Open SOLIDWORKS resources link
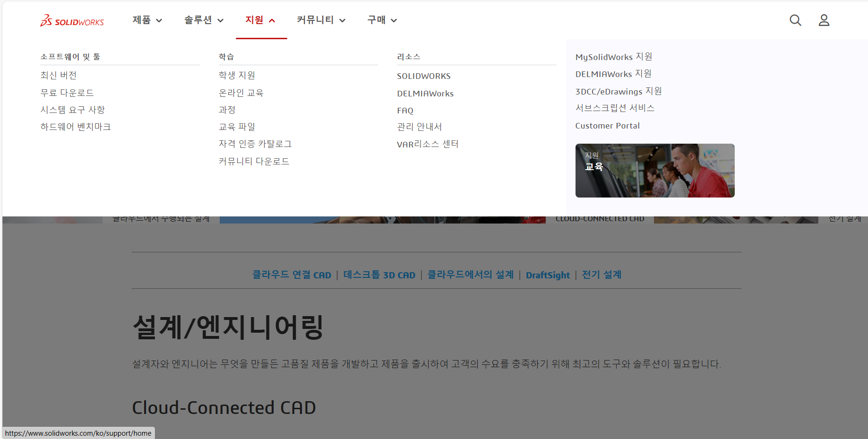This screenshot has height=439, width=868. tap(424, 76)
